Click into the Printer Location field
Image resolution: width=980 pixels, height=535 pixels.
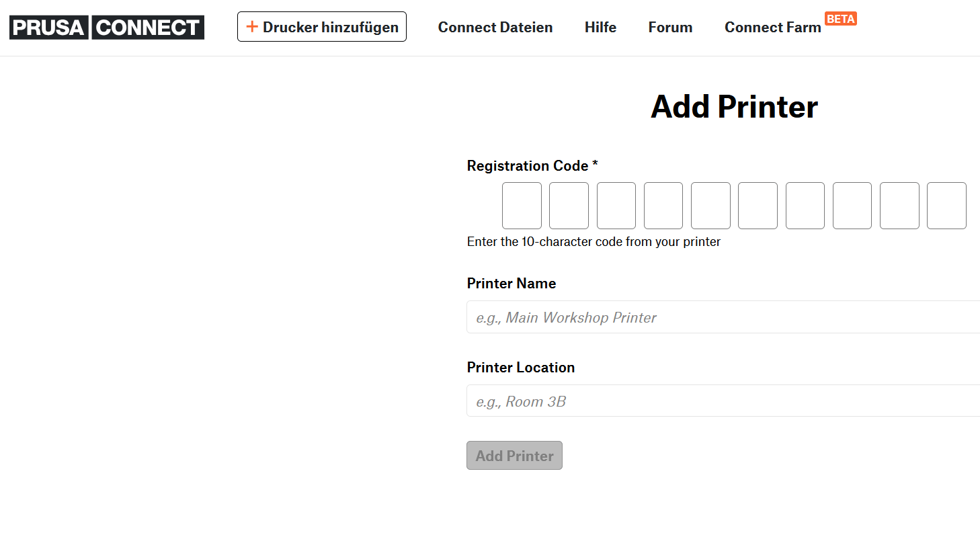(x=723, y=401)
